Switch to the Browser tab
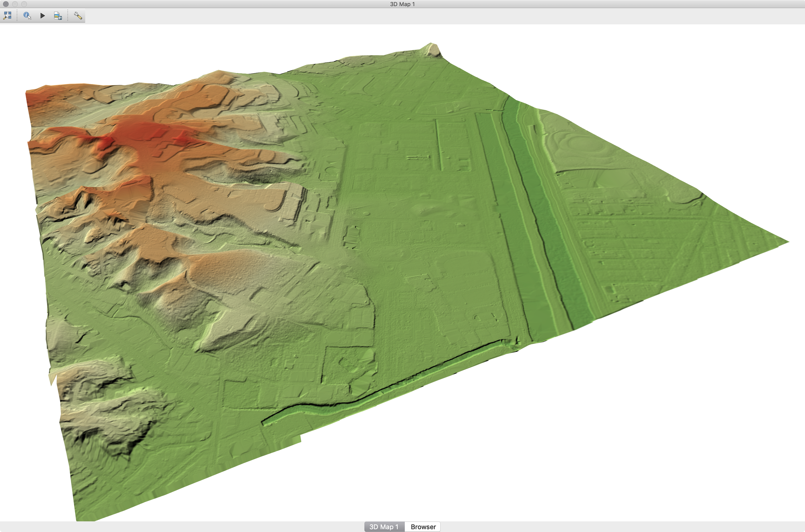This screenshot has height=532, width=805. point(423,527)
